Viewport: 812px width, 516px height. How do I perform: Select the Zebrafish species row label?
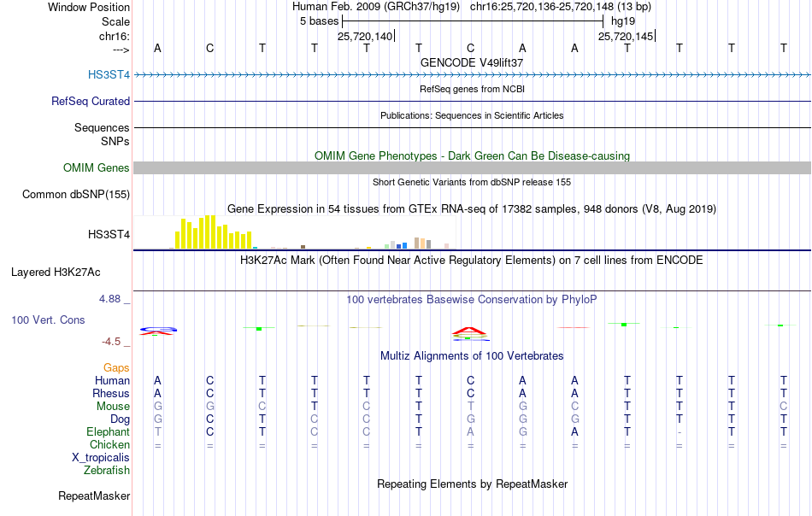107,471
